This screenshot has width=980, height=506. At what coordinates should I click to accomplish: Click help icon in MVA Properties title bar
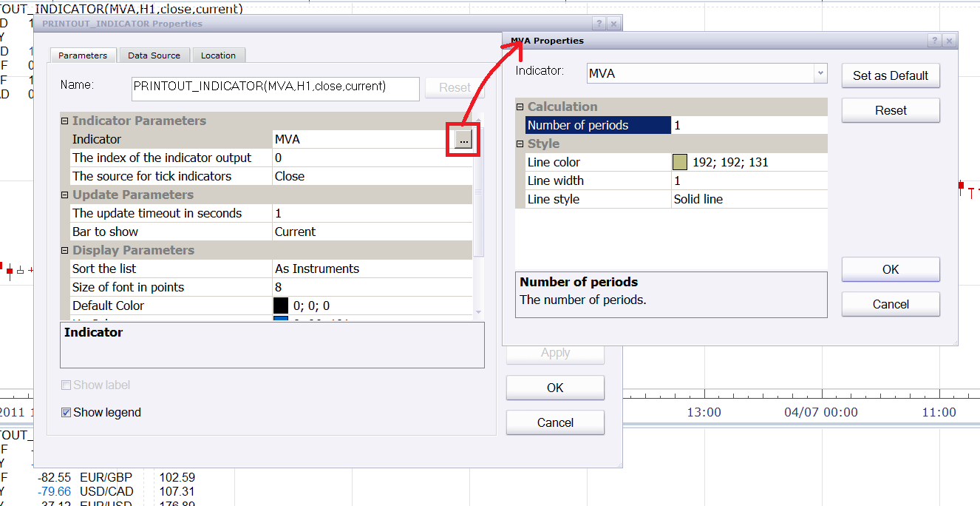[x=935, y=41]
